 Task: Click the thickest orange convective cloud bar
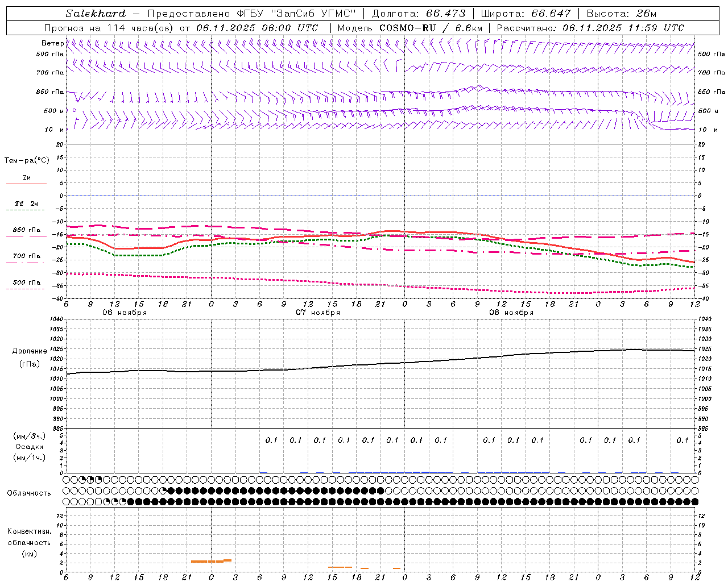[212, 561]
